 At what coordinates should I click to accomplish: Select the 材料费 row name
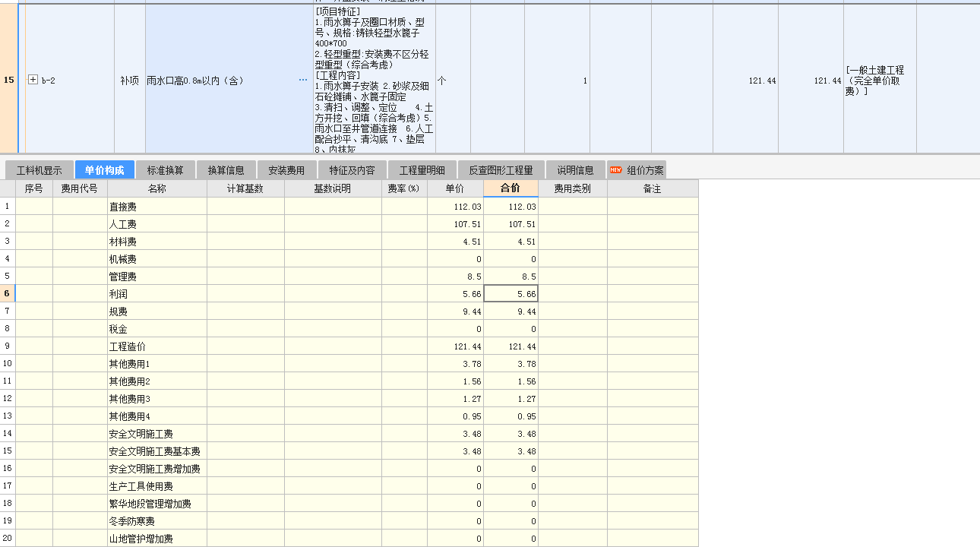click(123, 242)
